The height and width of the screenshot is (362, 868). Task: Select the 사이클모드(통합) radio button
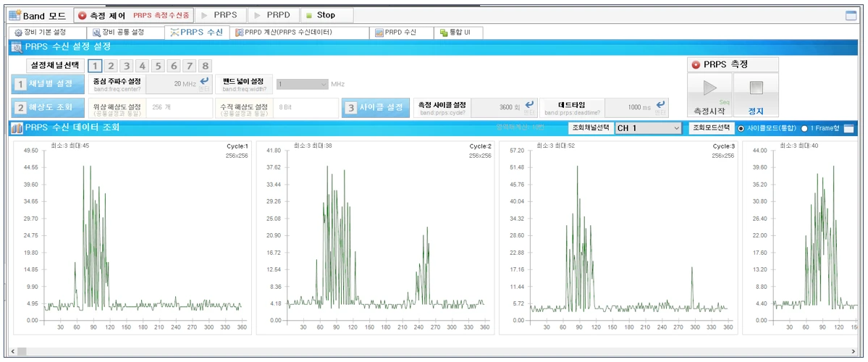(741, 128)
